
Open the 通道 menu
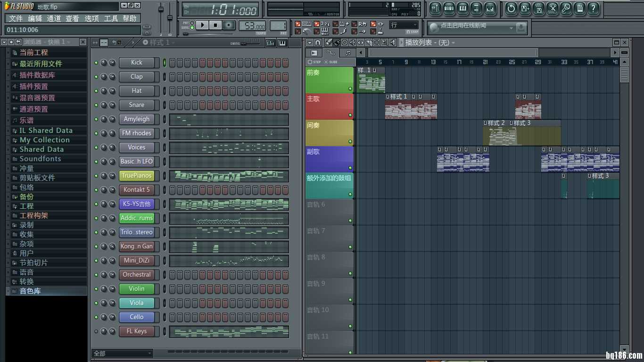[x=54, y=18]
